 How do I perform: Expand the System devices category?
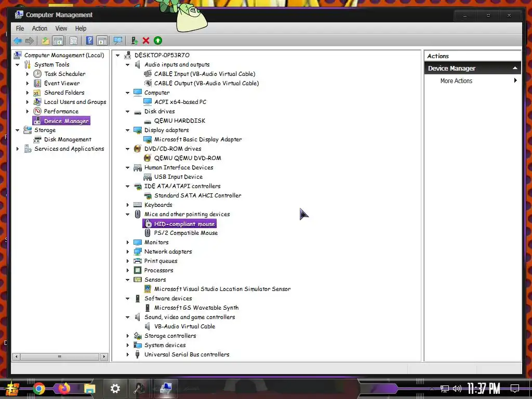coord(128,345)
